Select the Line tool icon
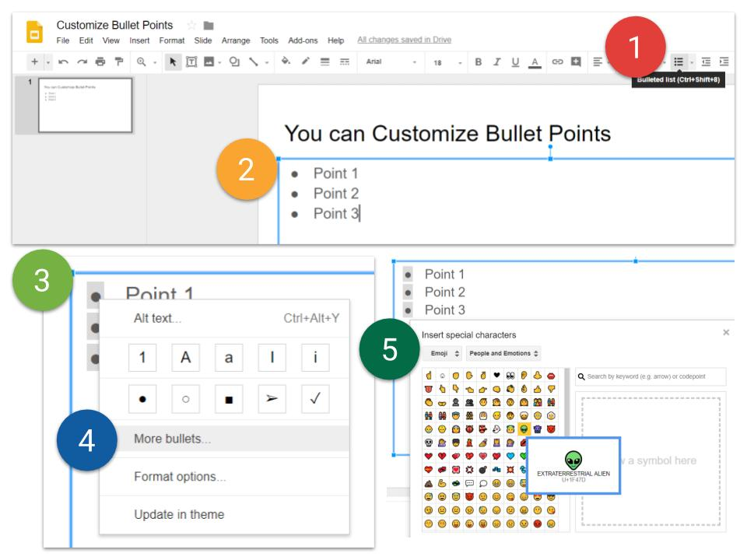The height and width of the screenshot is (560, 747). [x=254, y=61]
